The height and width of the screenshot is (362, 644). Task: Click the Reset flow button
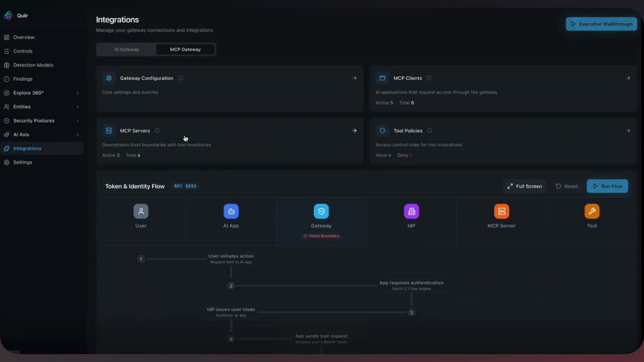[x=566, y=186]
